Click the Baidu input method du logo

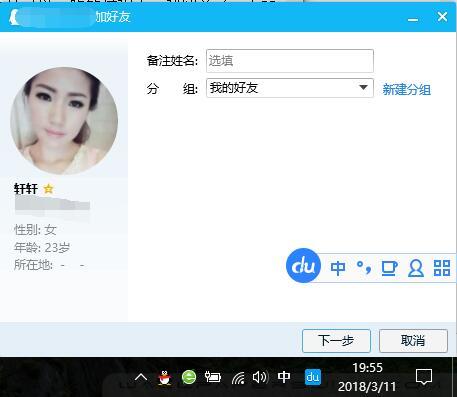point(303,266)
